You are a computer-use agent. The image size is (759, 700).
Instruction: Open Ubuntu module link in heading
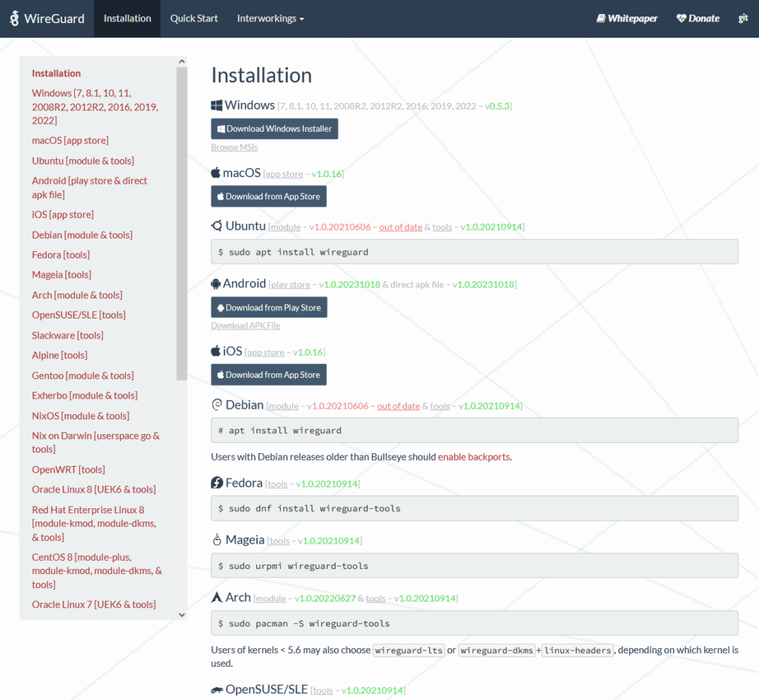(x=285, y=227)
